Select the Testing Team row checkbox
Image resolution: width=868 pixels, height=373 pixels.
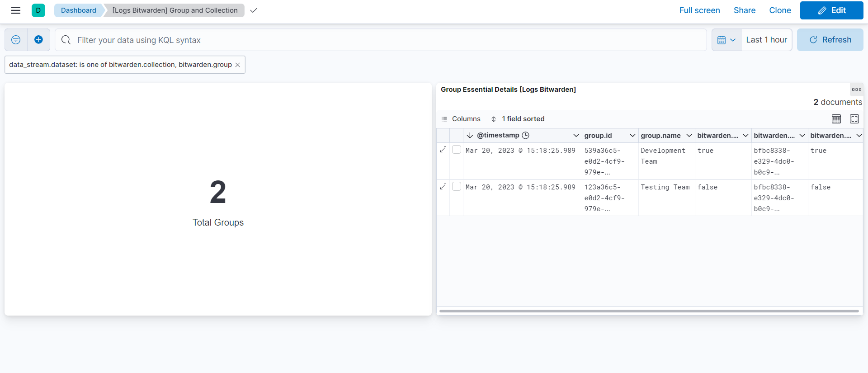point(457,186)
